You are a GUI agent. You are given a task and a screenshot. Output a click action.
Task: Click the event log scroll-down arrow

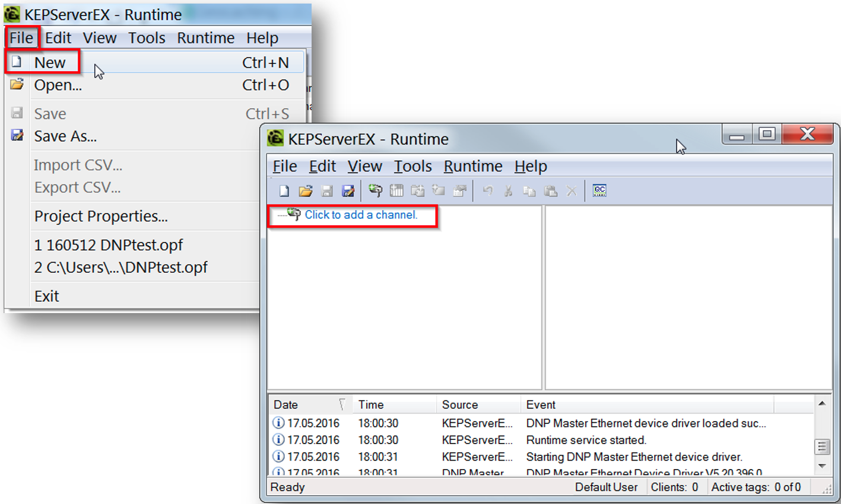[822, 466]
